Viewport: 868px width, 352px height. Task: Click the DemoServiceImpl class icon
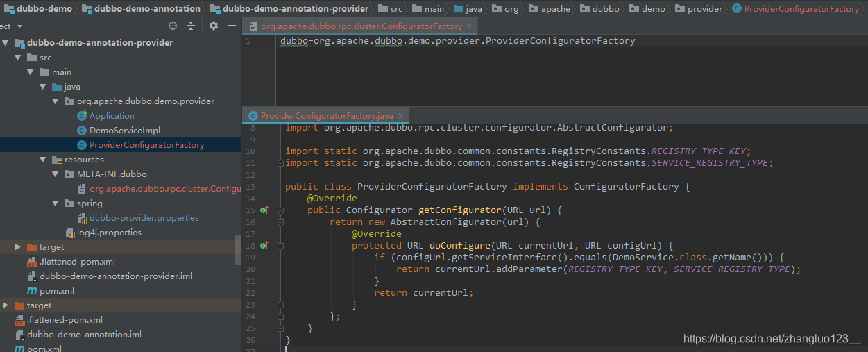tap(82, 131)
